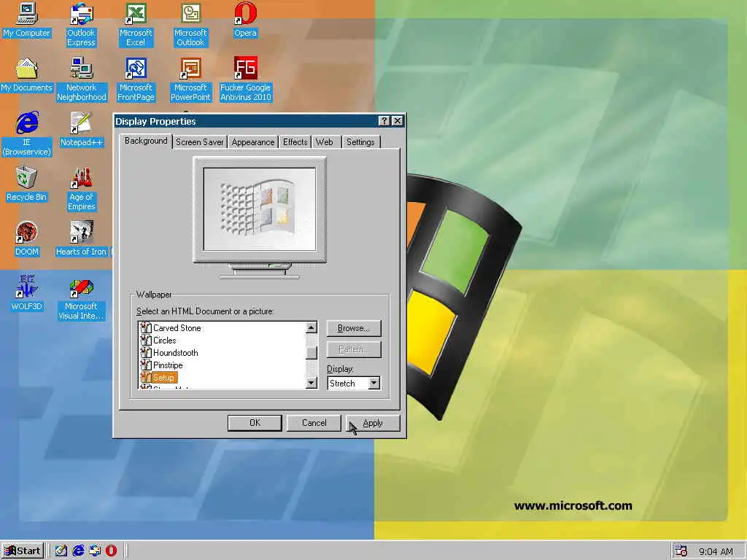
Task: Click the monitor wallpaper preview
Action: [x=260, y=209]
